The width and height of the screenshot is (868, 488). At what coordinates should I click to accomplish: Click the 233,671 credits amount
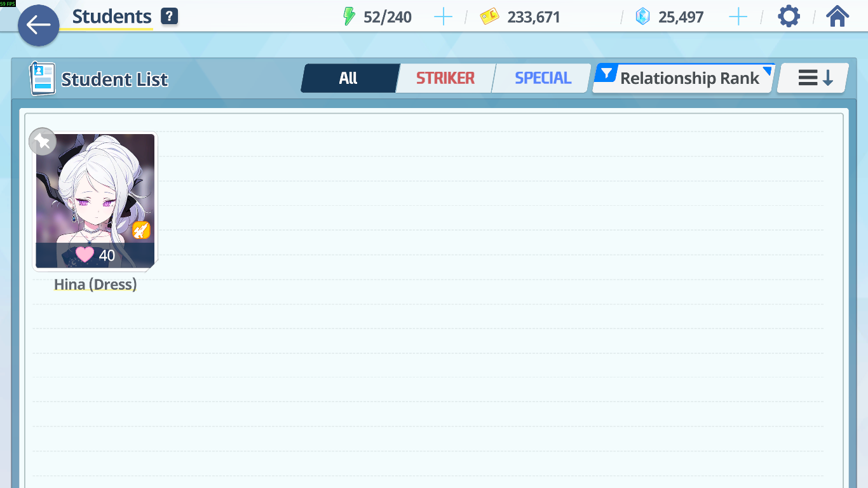pos(534,17)
